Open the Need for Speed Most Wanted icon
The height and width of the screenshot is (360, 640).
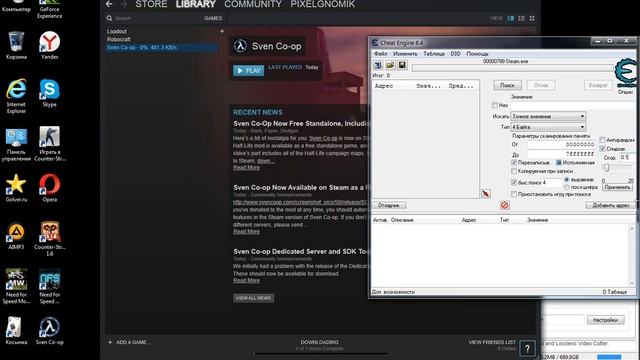16,286
